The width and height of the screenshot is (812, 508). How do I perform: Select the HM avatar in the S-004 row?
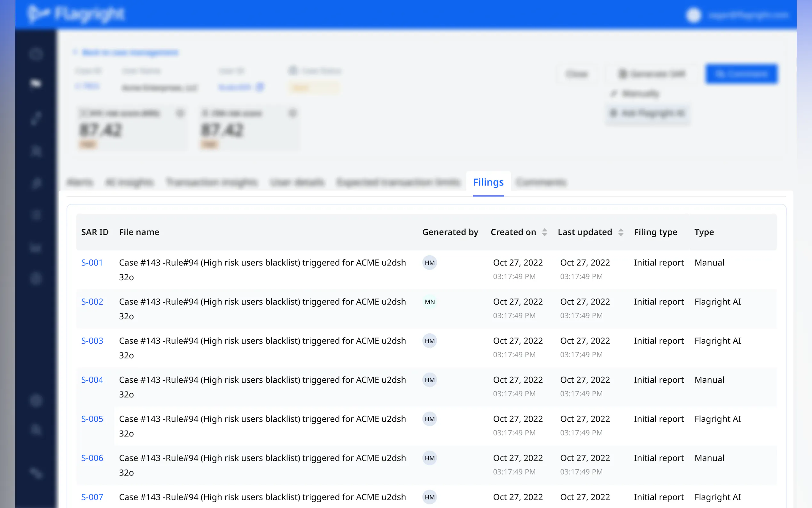pos(429,380)
